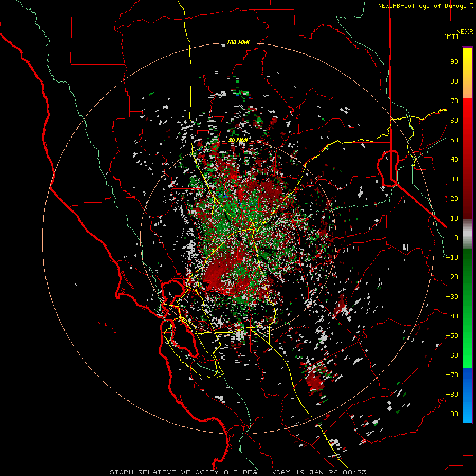Click the NEXLAB-College of DuPage title text
The width and height of the screenshot is (476, 476).
tap(425, 6)
